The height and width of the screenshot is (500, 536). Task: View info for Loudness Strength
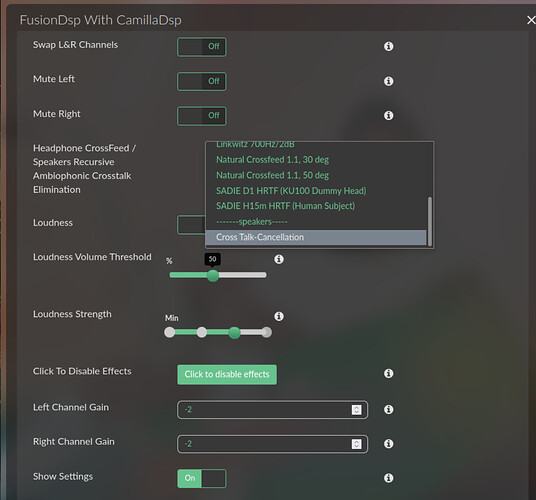coord(279,316)
